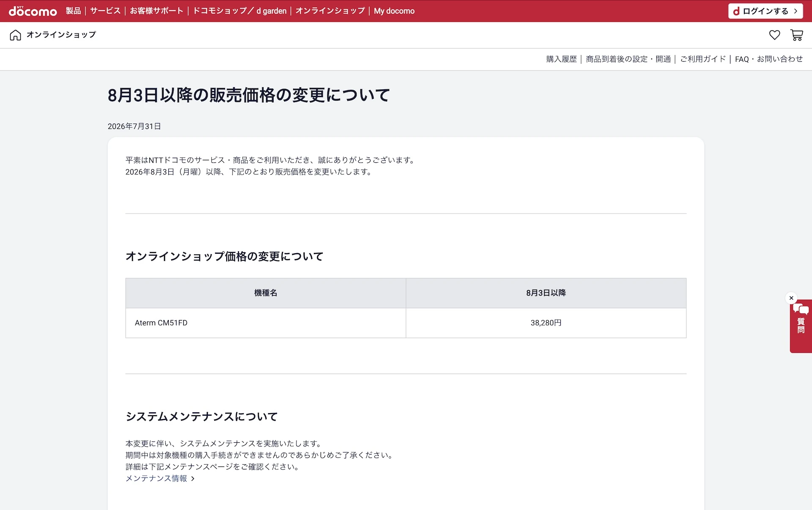Click the heading システムメンテナンスについて
The width and height of the screenshot is (812, 510).
point(202,417)
